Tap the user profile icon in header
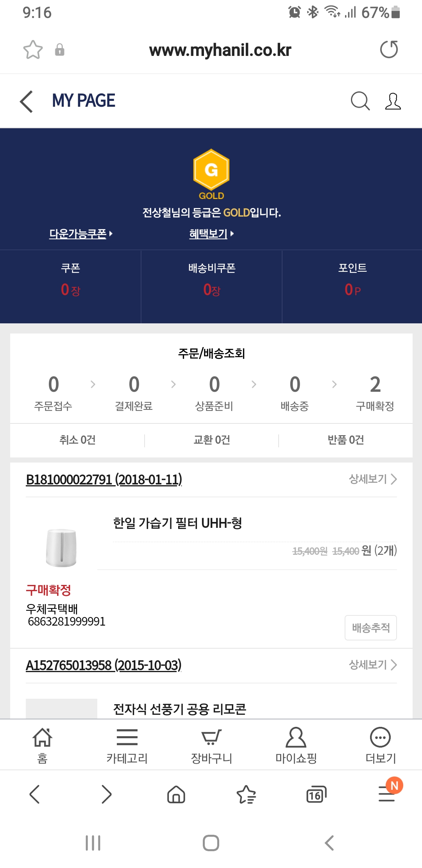Screen dimensions: 422x868 coord(393,101)
